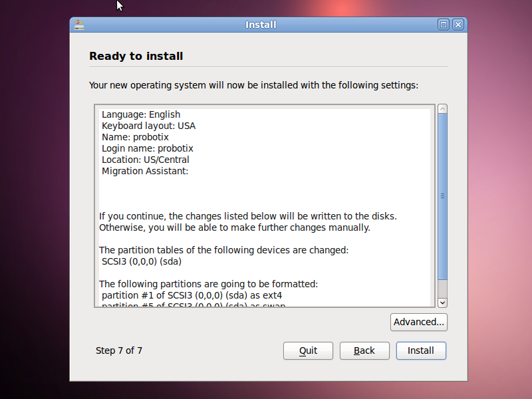Open the Advanced... options
The height and width of the screenshot is (399, 532).
click(419, 322)
